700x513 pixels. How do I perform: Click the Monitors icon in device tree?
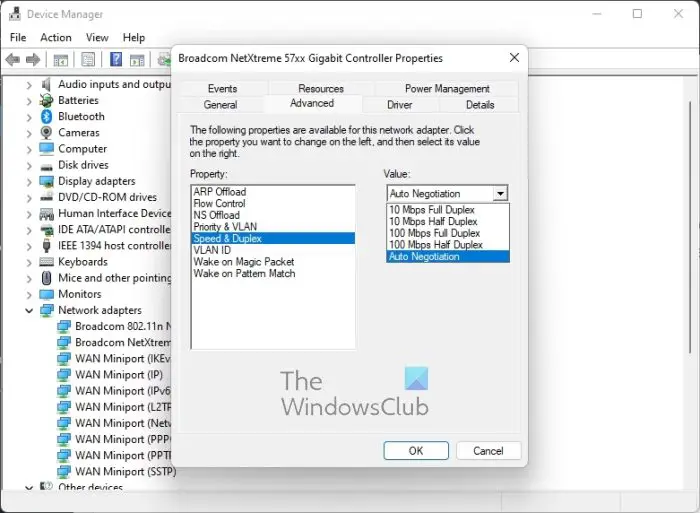point(46,294)
